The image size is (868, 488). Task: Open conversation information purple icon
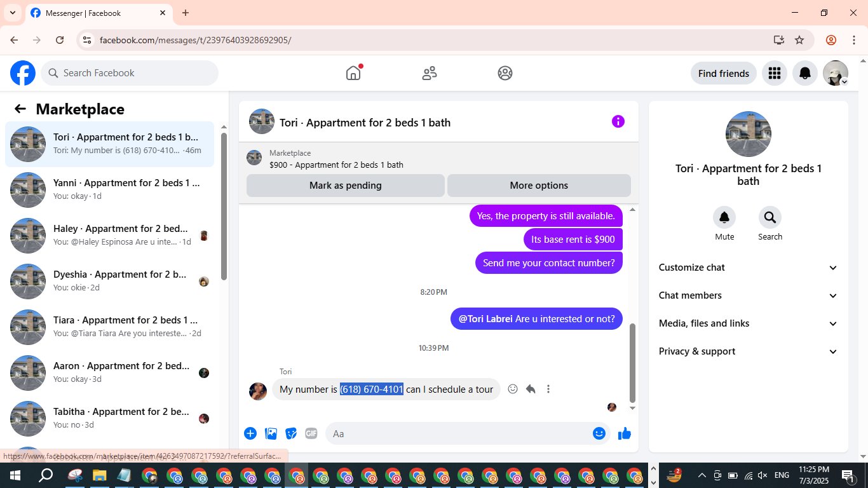tap(618, 121)
